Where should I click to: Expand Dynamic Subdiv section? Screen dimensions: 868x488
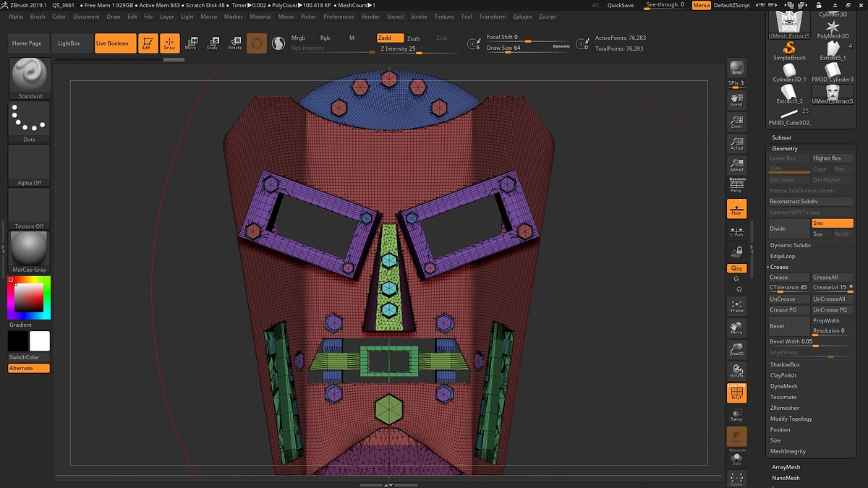[x=791, y=245]
